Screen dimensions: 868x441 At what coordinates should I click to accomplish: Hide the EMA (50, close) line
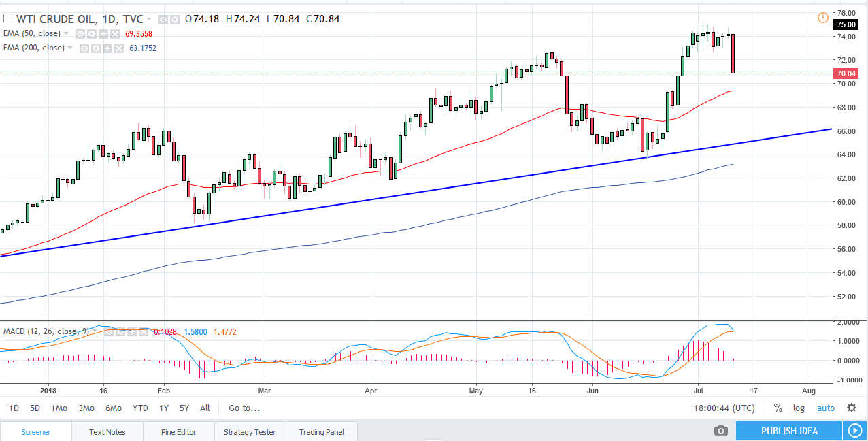(80, 33)
